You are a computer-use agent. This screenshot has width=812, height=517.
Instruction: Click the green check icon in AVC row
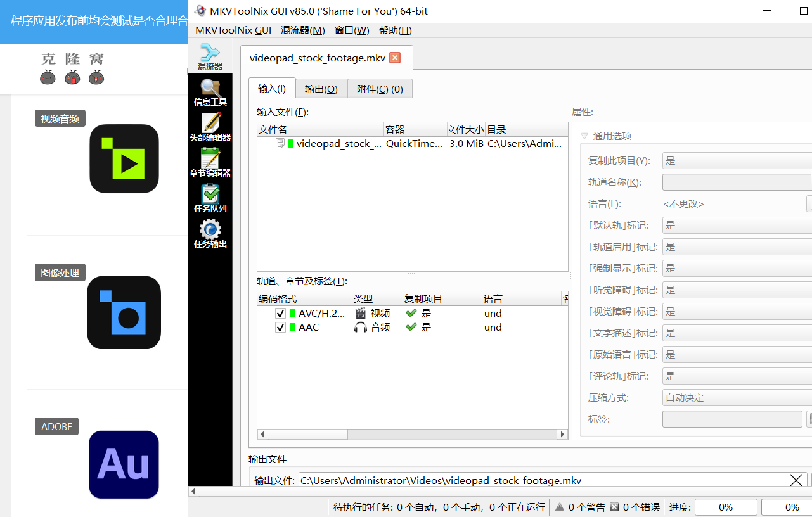(411, 313)
